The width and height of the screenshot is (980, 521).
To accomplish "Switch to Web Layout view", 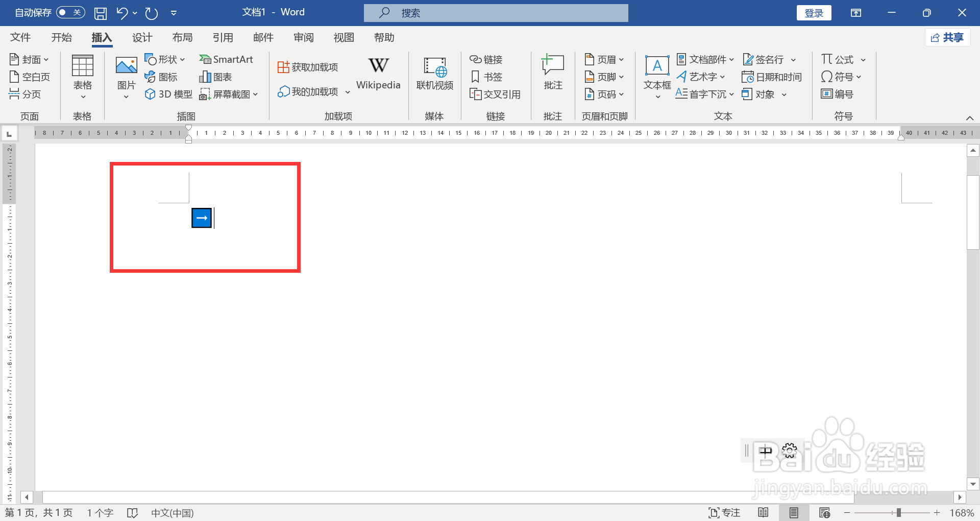I will pyautogui.click(x=824, y=513).
